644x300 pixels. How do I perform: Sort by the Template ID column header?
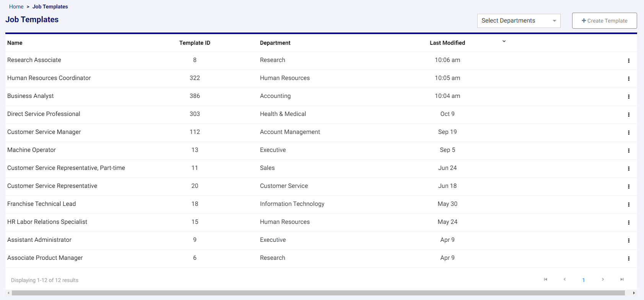(195, 43)
